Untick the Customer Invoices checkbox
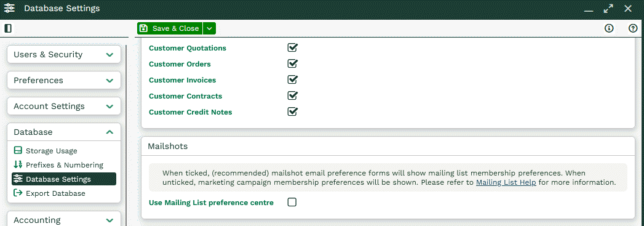The image size is (644, 226). [x=292, y=79]
